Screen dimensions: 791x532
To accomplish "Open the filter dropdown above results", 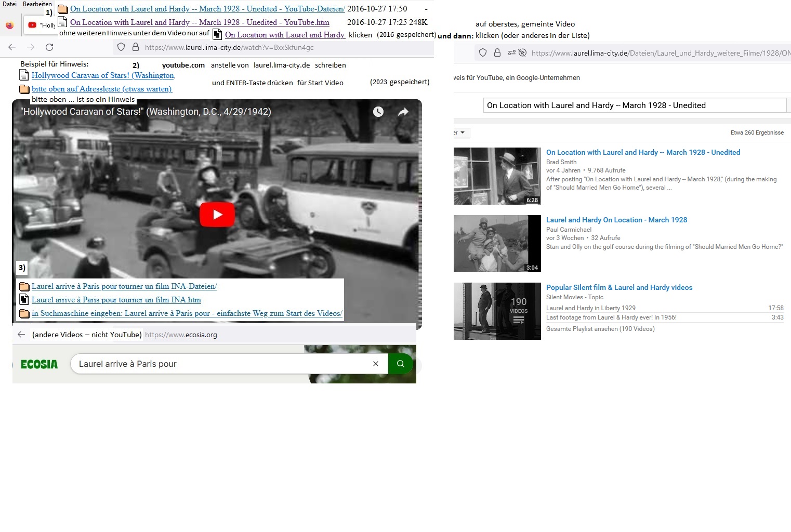I will (462, 133).
